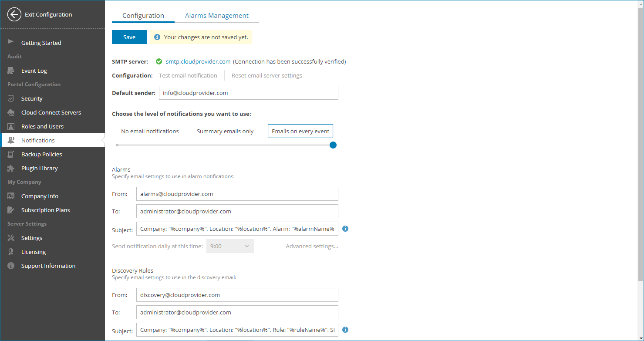Open the Notifications section in the sidebar

coord(37,140)
